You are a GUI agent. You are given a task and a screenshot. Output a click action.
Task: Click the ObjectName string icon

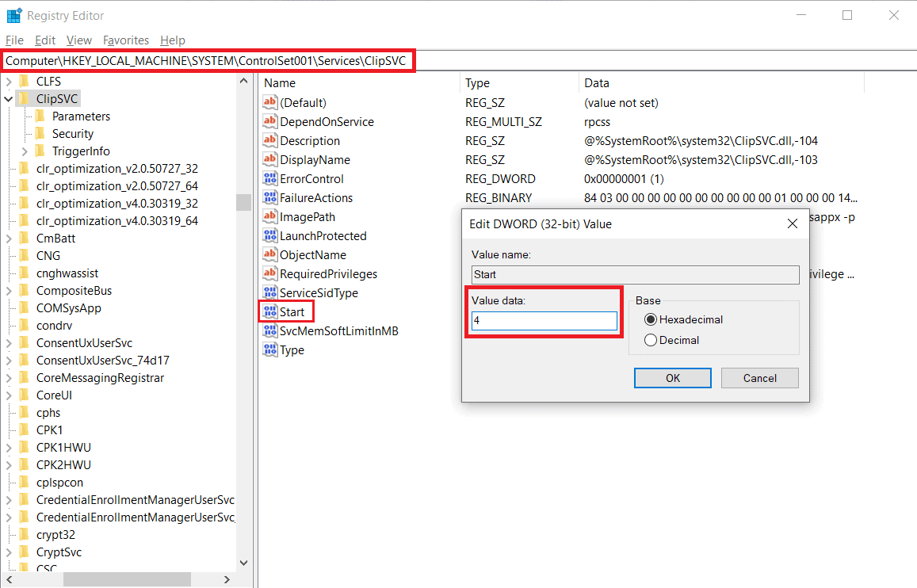(x=269, y=255)
